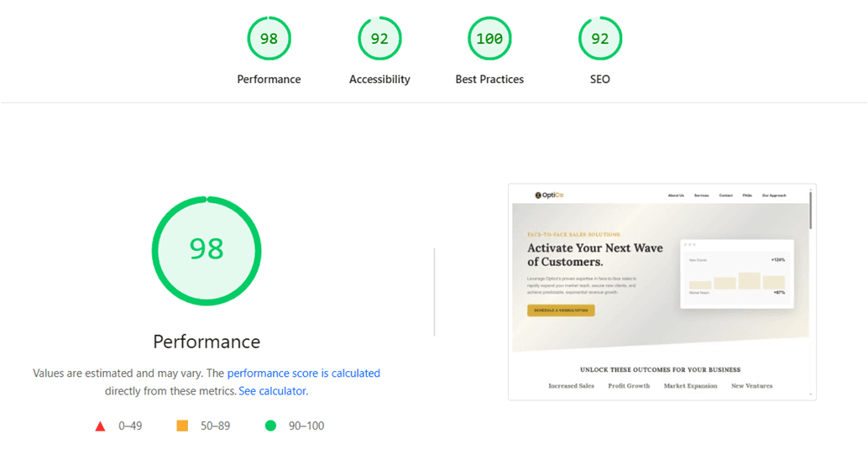Click 'New Ventures' in the preview
The height and width of the screenshot is (449, 868).
pyautogui.click(x=752, y=386)
